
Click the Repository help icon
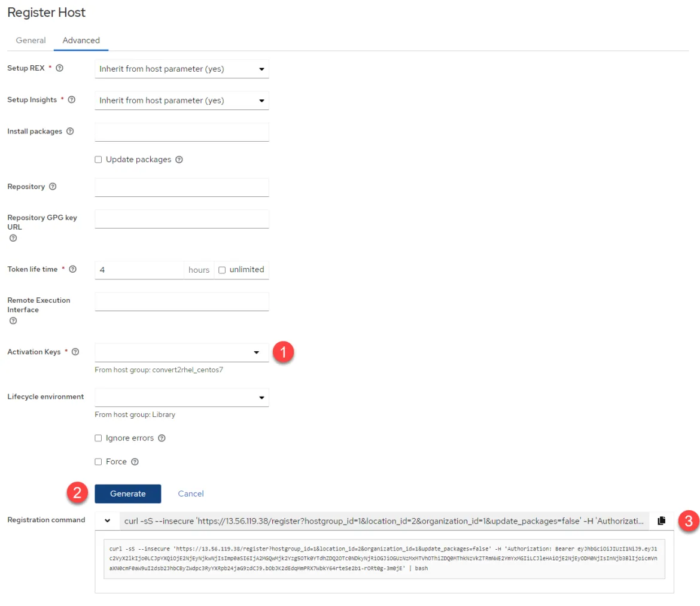tap(53, 186)
